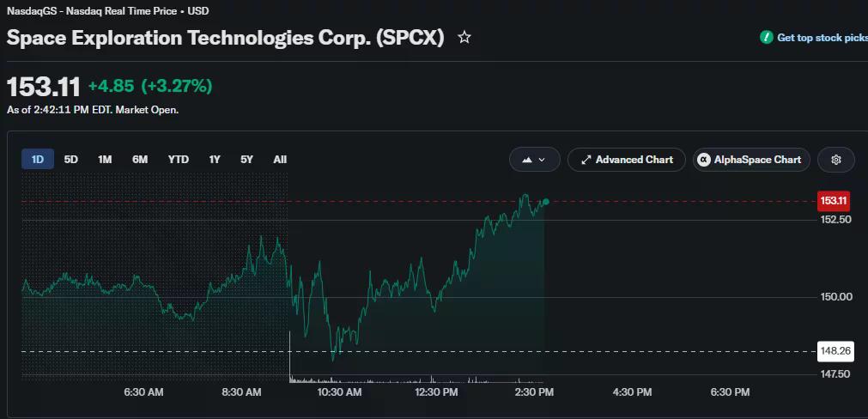Switch to the 5D time range

[71, 160]
